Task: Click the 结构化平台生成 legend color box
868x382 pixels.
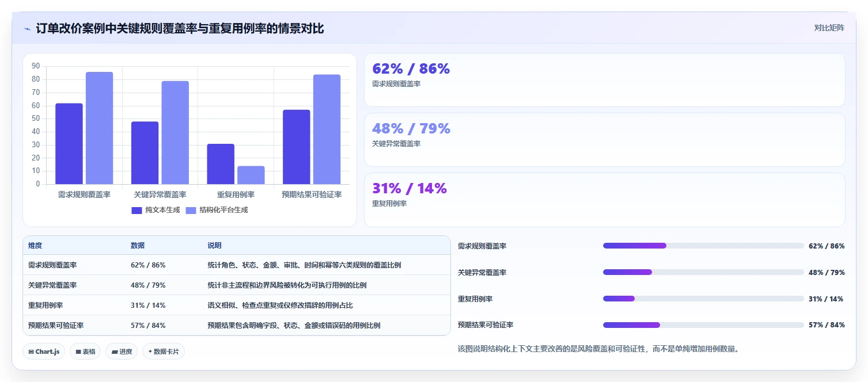Action: pyautogui.click(x=191, y=210)
